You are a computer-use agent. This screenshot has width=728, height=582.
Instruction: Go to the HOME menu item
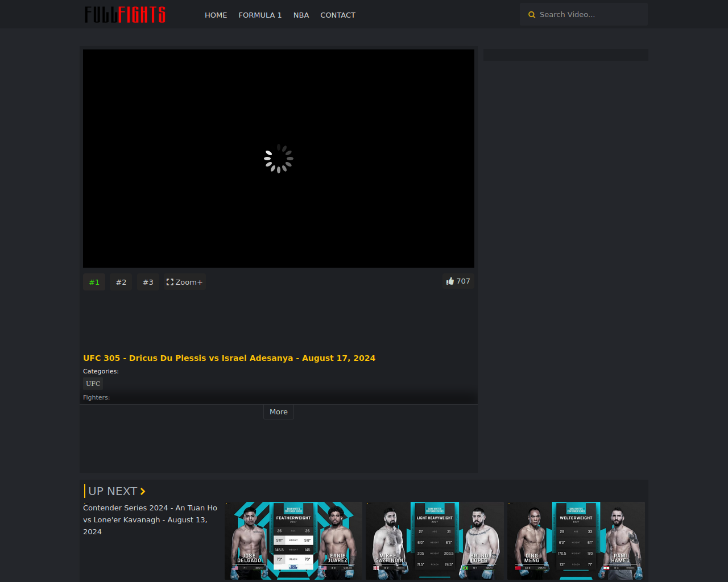(216, 15)
